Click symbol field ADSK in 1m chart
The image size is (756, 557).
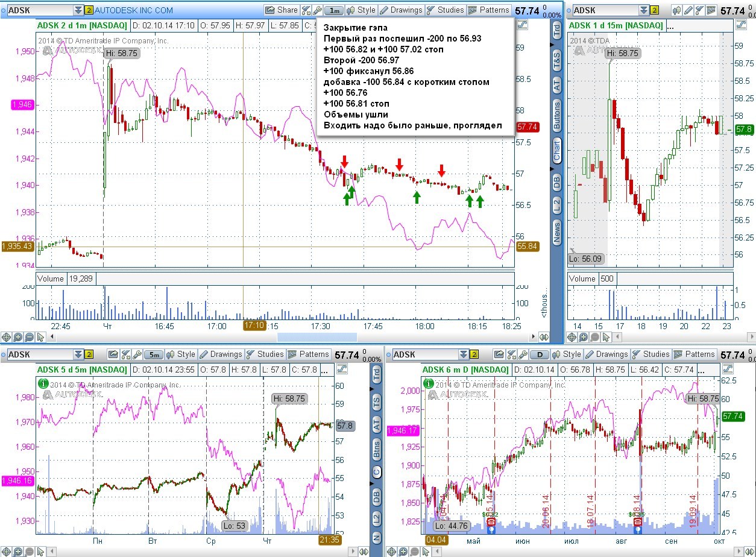(39, 10)
